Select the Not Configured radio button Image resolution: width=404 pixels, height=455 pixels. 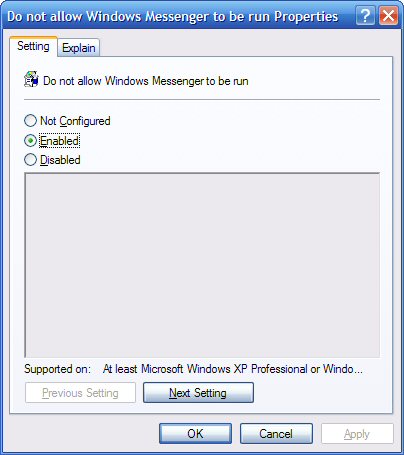(30, 120)
